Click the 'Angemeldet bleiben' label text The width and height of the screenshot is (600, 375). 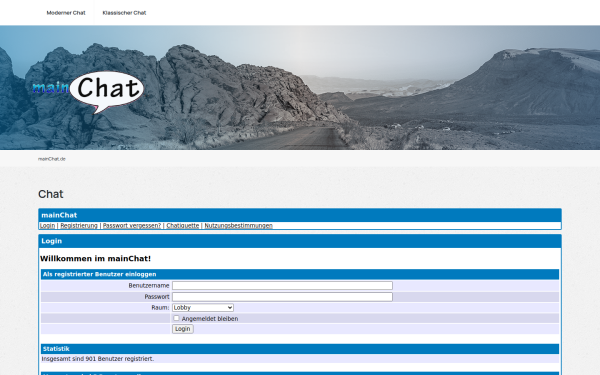point(210,318)
